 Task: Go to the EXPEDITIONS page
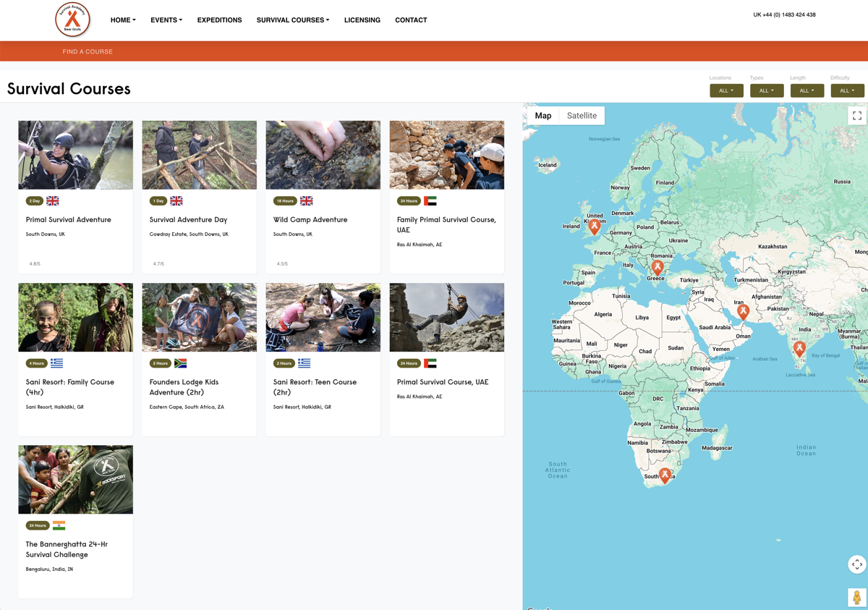(219, 20)
